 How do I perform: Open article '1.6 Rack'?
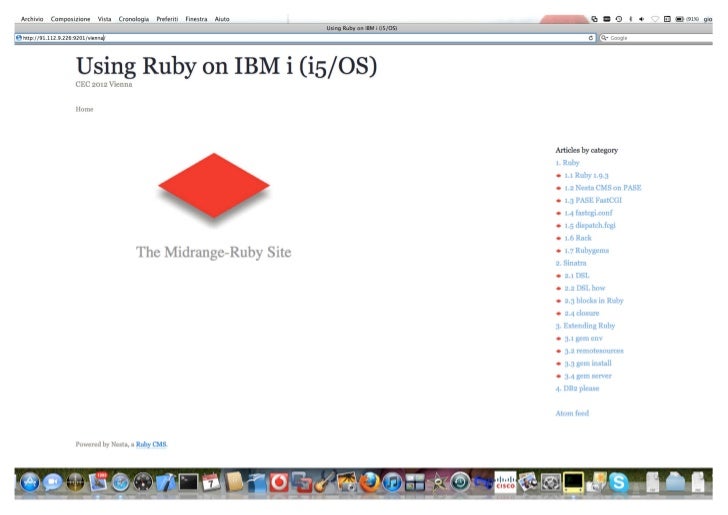[578, 238]
